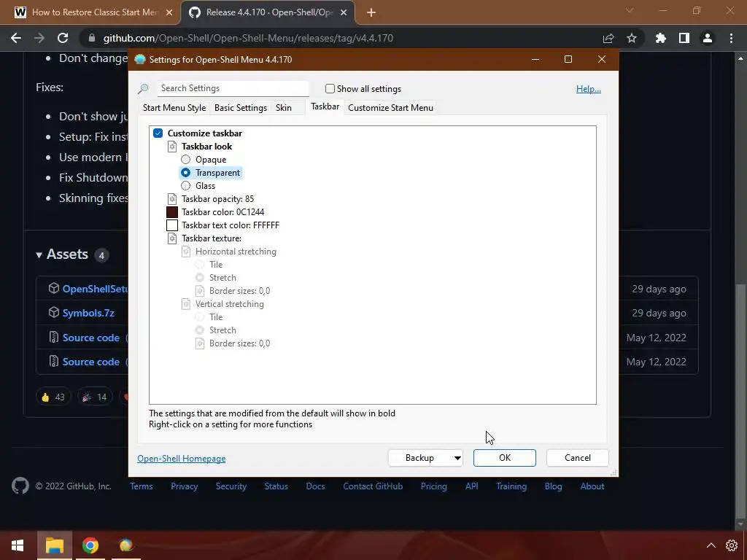This screenshot has height=560, width=747.
Task: Collapse the Assets section triangle
Action: point(39,254)
